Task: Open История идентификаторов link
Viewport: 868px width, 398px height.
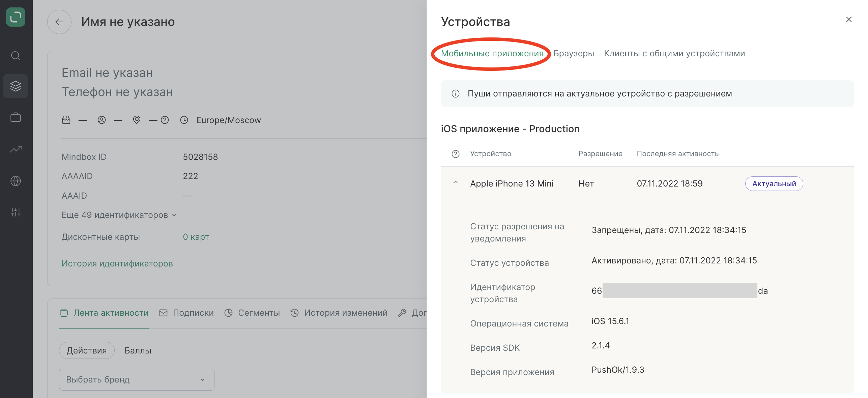Action: (x=117, y=263)
